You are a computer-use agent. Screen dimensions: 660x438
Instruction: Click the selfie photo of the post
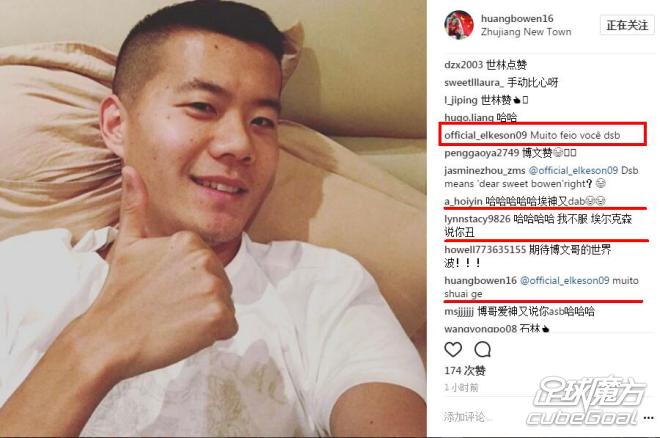pyautogui.click(x=213, y=219)
